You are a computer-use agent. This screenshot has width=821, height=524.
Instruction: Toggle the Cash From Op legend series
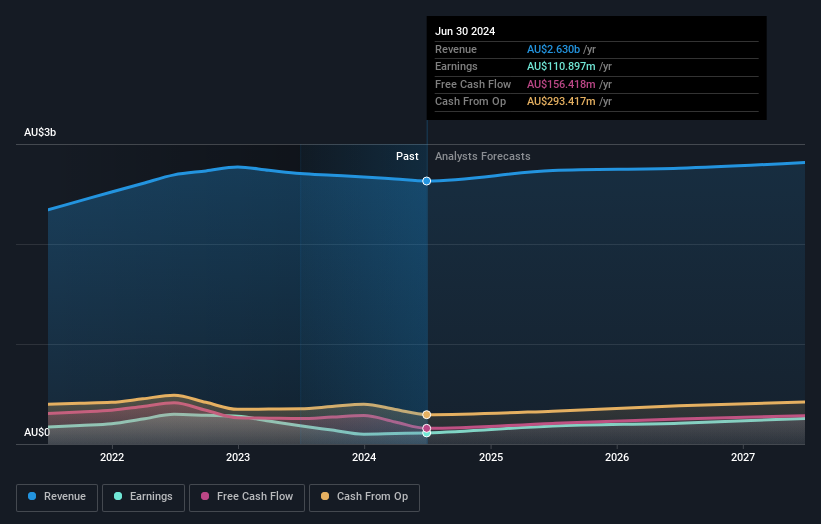pyautogui.click(x=364, y=497)
